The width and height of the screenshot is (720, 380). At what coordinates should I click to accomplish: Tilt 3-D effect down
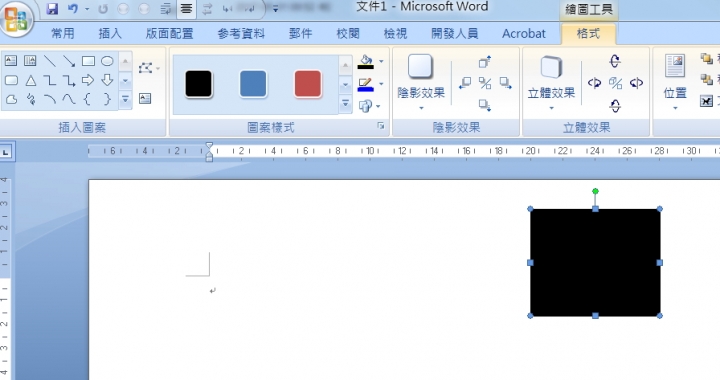tap(615, 106)
